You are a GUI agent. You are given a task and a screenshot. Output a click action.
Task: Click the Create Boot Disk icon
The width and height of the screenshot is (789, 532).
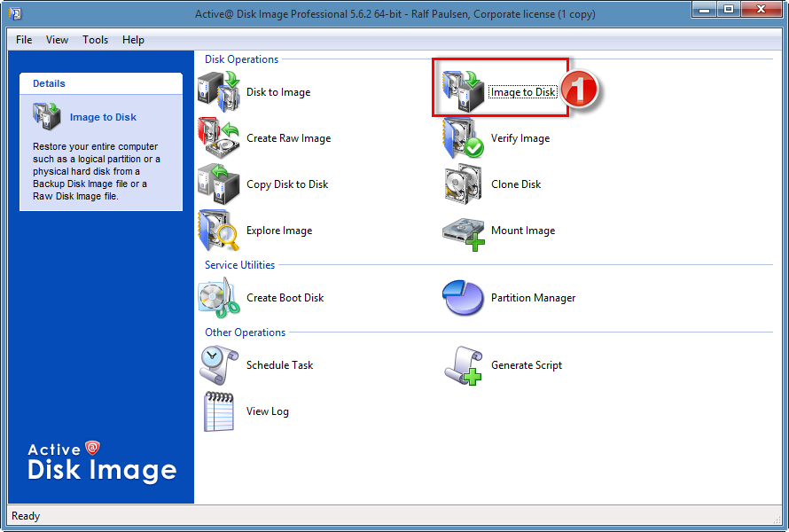coord(219,298)
